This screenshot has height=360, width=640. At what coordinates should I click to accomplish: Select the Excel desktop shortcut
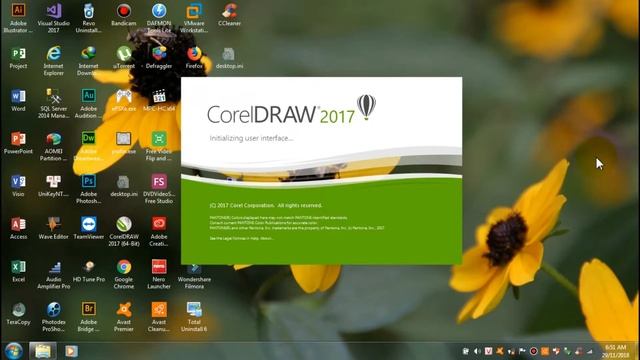pyautogui.click(x=18, y=271)
